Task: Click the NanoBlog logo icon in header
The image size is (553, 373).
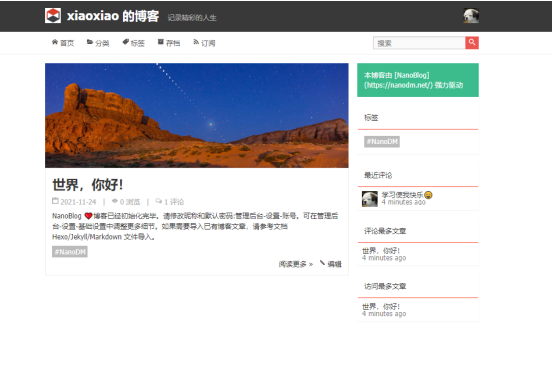Action: pyautogui.click(x=53, y=16)
